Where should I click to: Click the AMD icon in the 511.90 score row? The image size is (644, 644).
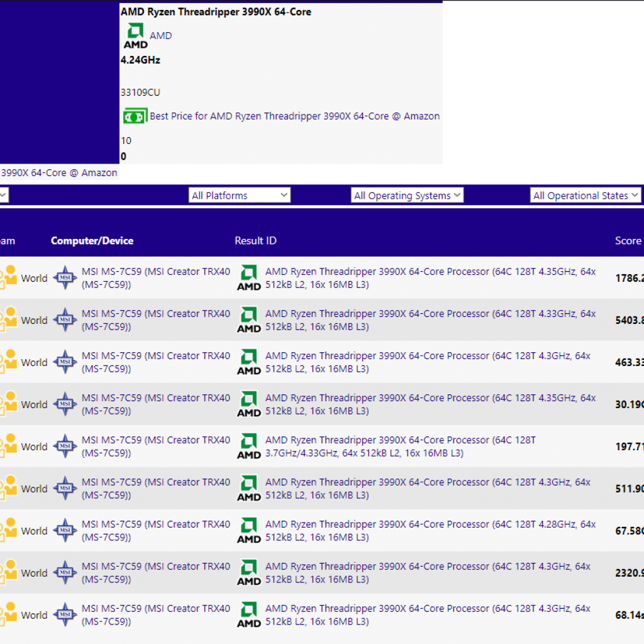(249, 488)
